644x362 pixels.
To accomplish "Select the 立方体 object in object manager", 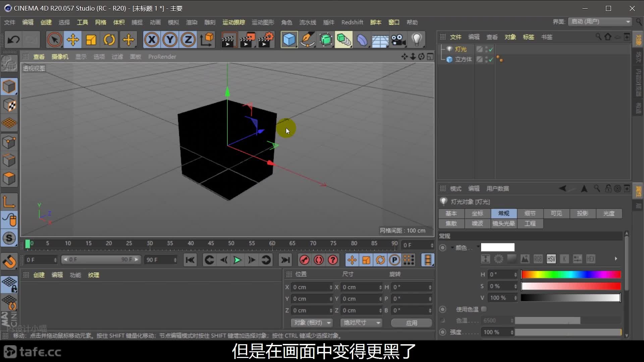I will click(x=463, y=59).
